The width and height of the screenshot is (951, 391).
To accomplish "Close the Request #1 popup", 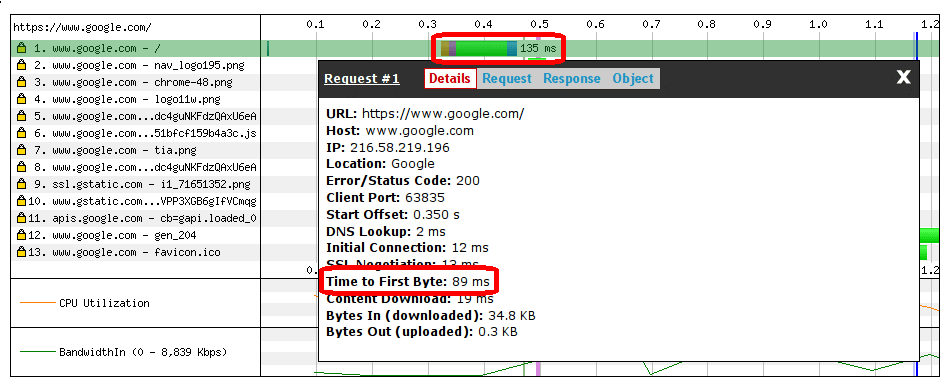I will 904,77.
